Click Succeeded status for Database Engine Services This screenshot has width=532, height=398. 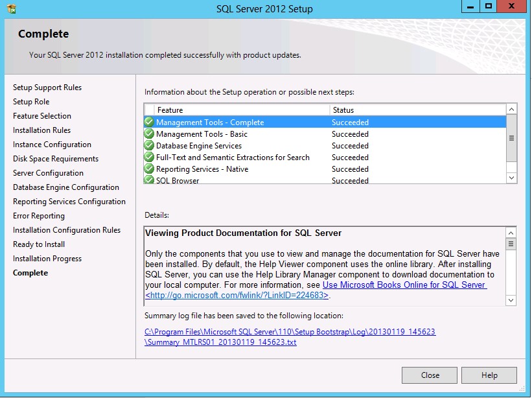pos(350,146)
